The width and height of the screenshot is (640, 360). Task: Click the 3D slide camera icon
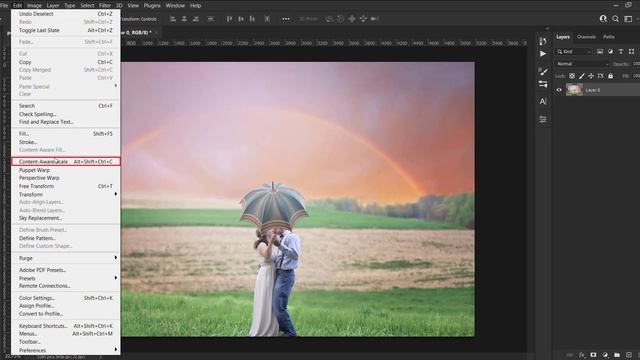pos(363,19)
